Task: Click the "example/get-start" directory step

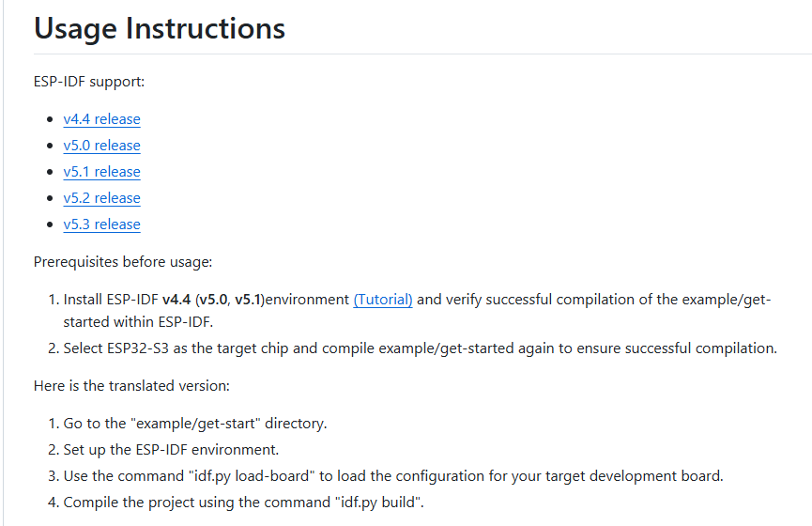Action: pyautogui.click(x=195, y=424)
